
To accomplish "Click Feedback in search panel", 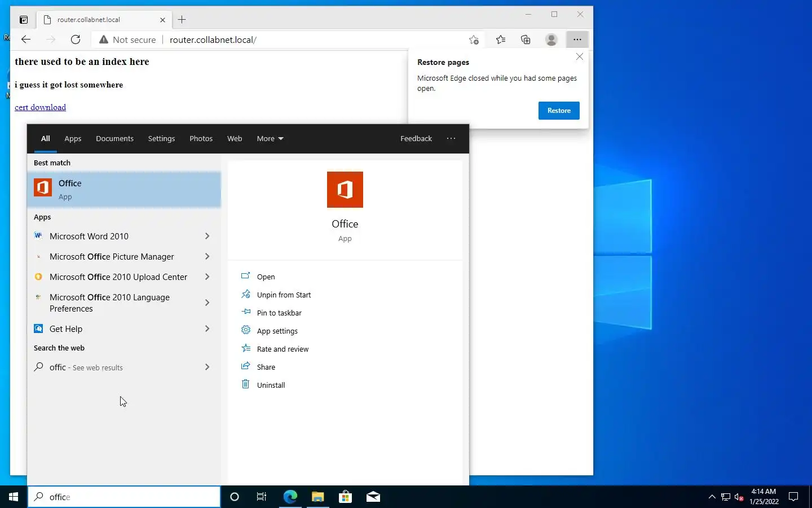I will [x=416, y=138].
